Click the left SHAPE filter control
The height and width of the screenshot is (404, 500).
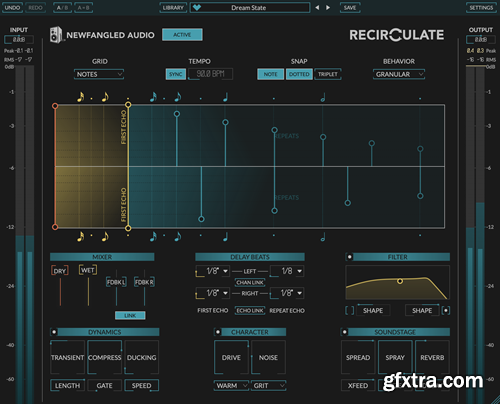tap(373, 311)
